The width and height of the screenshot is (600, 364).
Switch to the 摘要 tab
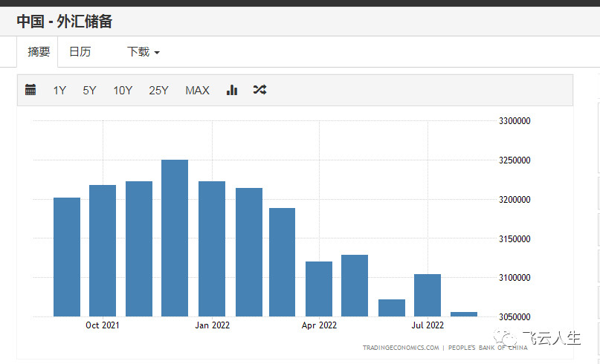click(x=39, y=51)
